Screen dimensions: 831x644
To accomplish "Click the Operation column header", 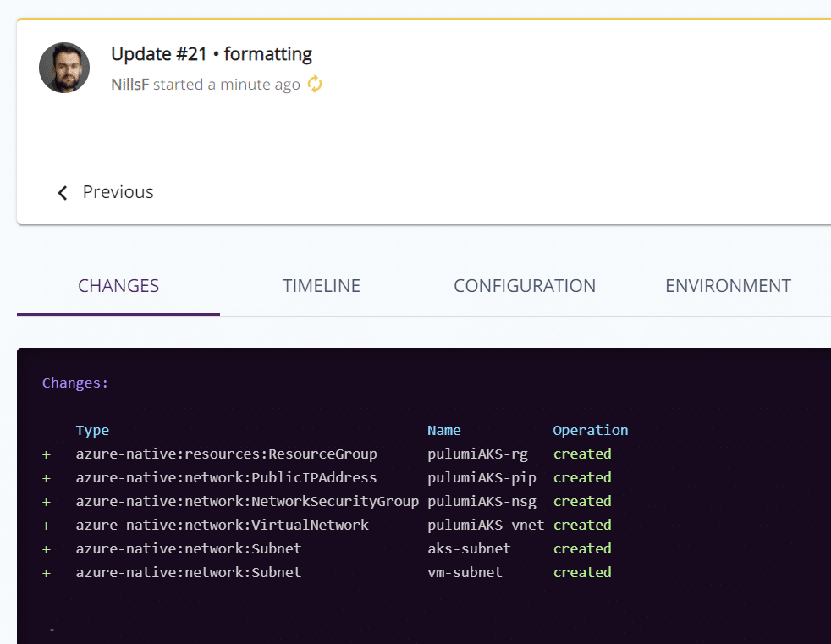I will click(591, 431).
